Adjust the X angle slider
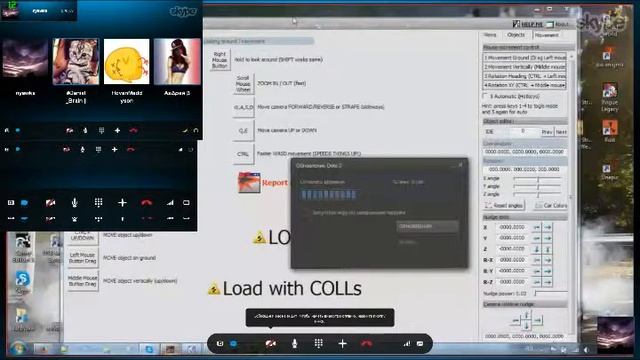The image size is (640, 360). pyautogui.click(x=538, y=179)
